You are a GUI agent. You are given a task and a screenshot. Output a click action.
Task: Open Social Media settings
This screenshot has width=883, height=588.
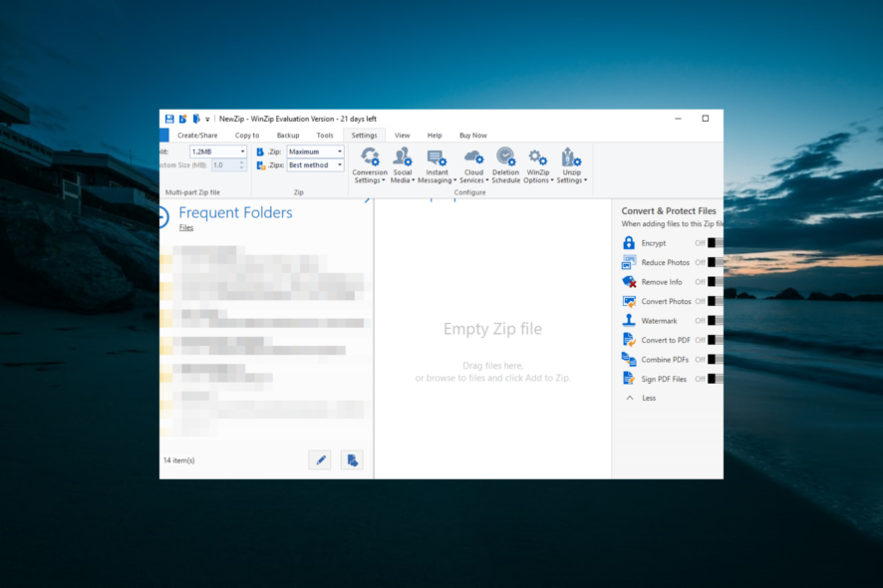(403, 165)
